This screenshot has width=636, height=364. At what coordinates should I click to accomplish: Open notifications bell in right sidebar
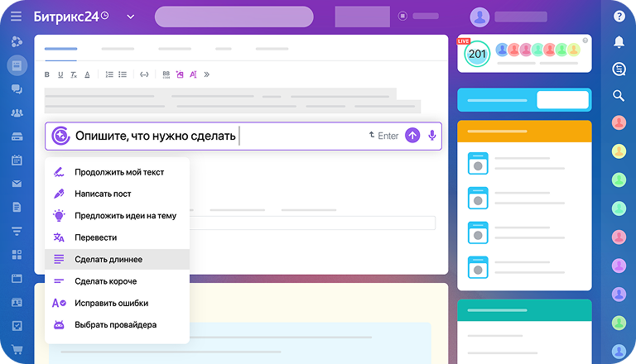tap(618, 42)
